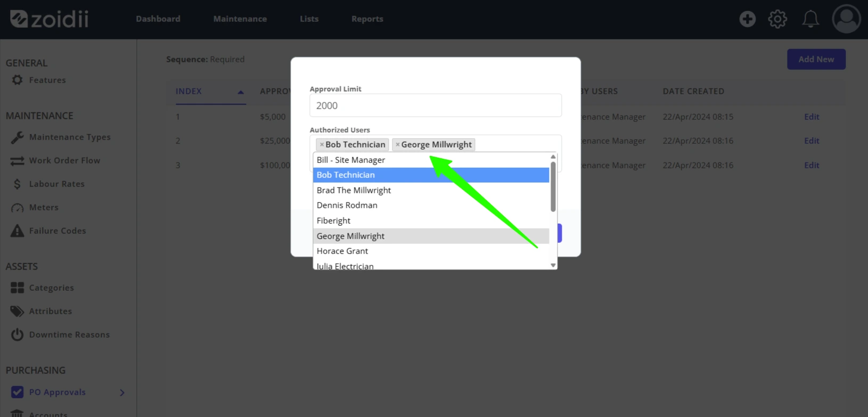Image resolution: width=868 pixels, height=417 pixels.
Task: Open Attributes under Assets
Action: pos(50,311)
